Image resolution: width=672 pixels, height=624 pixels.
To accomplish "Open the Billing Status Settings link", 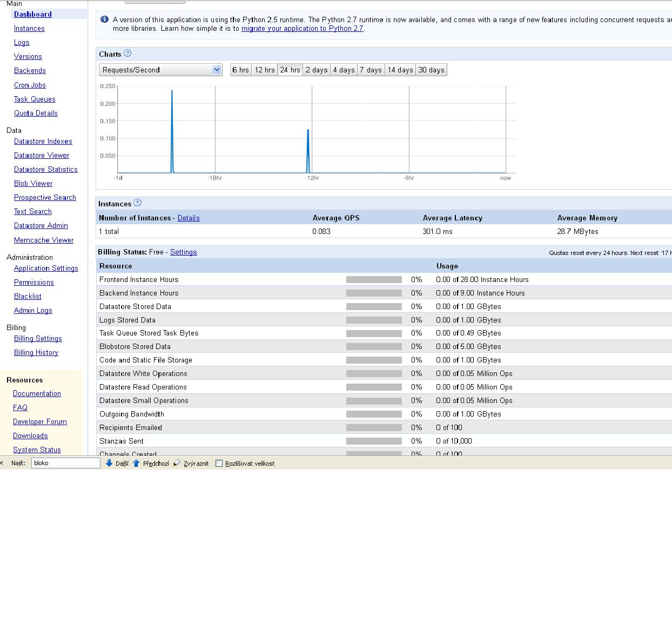I will pos(184,252).
